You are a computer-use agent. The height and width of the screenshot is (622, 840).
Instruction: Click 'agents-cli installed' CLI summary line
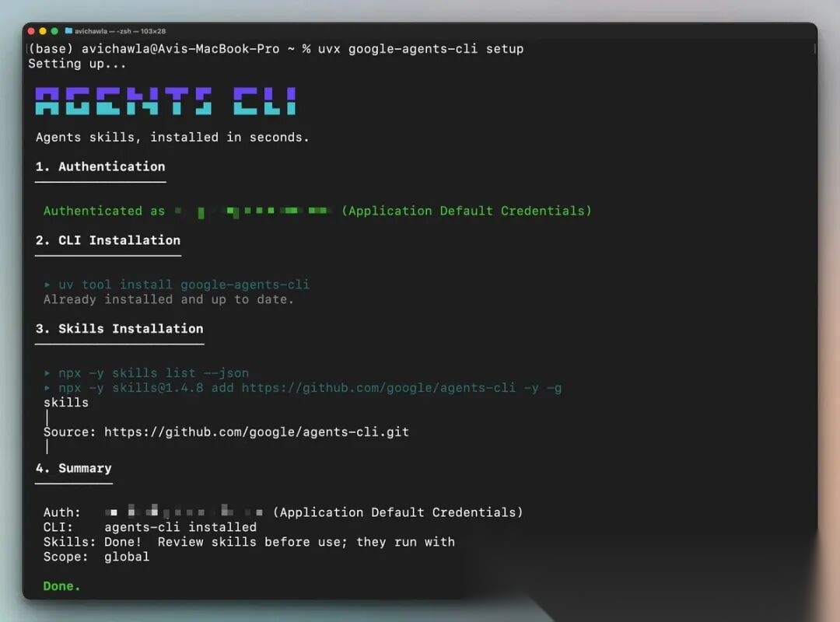coord(180,527)
